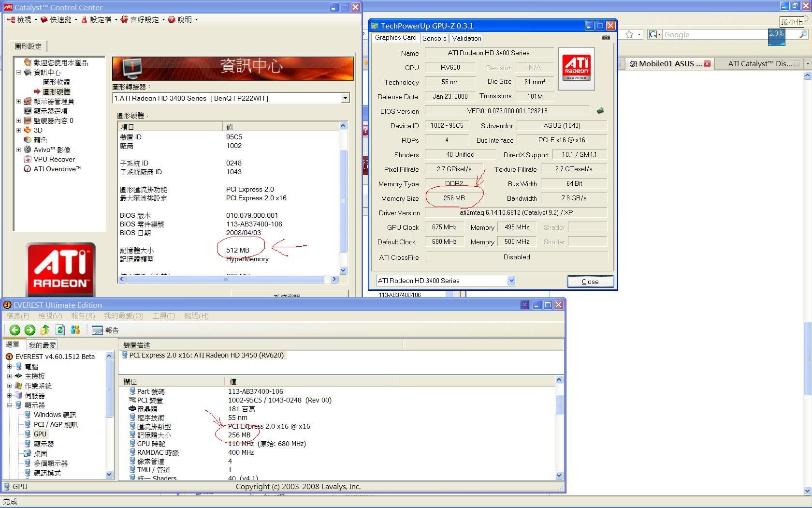This screenshot has height=508, width=812.
Task: Open Google search engine dropdown in browser
Action: pos(655,34)
